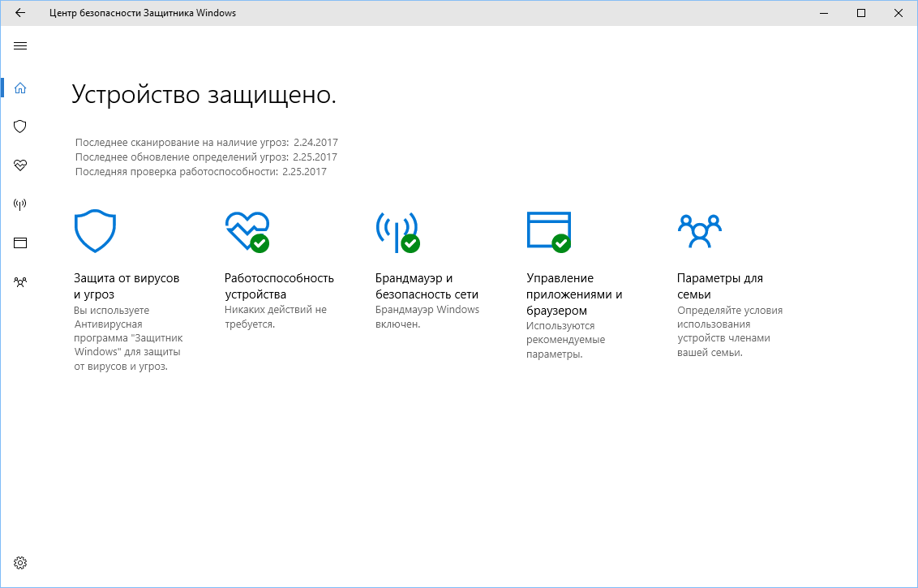Select the shield icon for virus protection

coord(19,127)
